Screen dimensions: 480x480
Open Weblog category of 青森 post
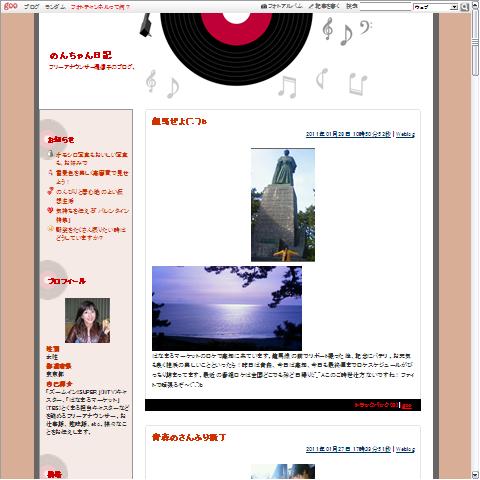click(x=405, y=449)
